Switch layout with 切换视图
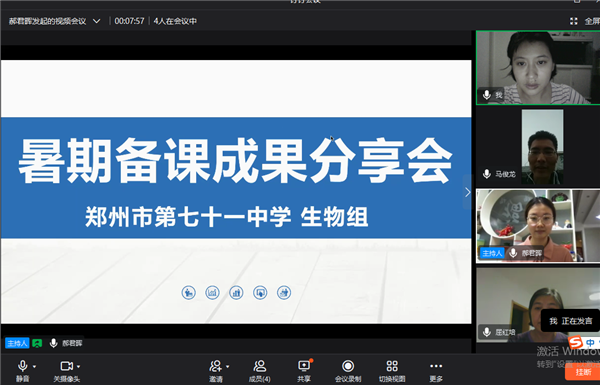This screenshot has height=385, width=600. (392, 370)
